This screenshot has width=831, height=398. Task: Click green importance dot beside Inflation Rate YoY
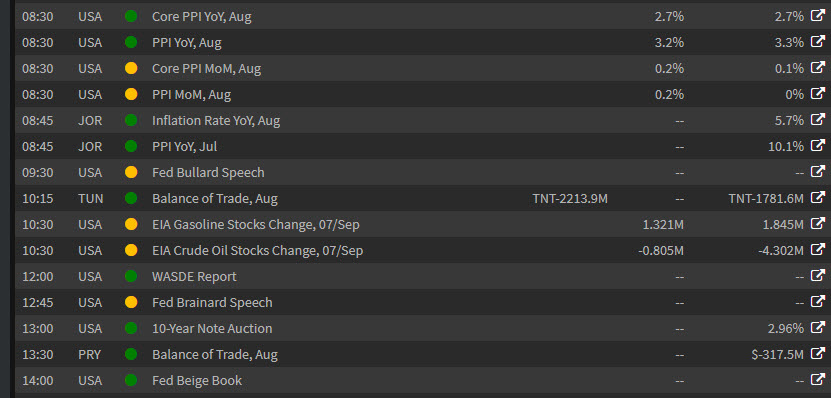pyautogui.click(x=131, y=120)
